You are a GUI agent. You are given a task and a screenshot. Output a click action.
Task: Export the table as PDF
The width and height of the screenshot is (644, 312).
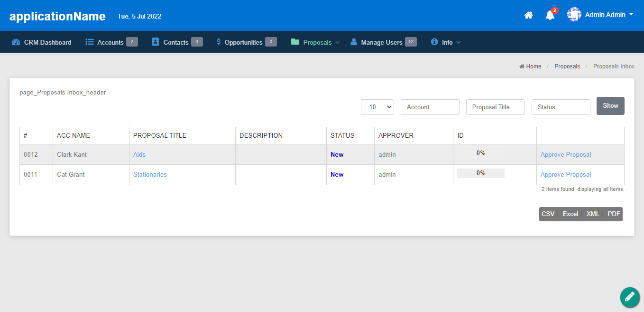point(614,214)
